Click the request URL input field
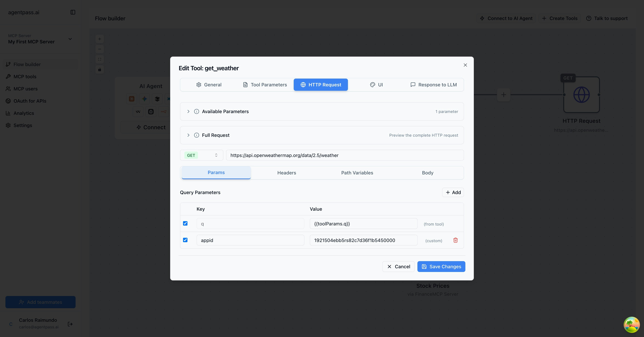Image resolution: width=644 pixels, height=337 pixels. (345, 155)
